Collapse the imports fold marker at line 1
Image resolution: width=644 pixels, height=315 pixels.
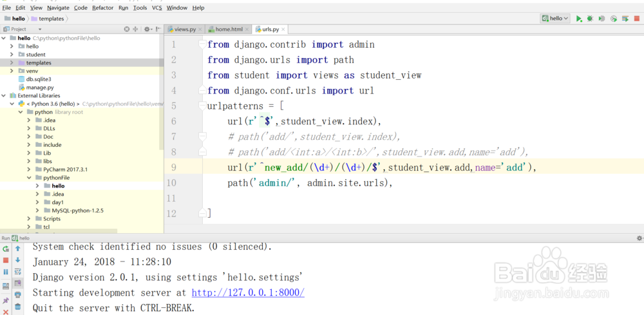pos(201,44)
